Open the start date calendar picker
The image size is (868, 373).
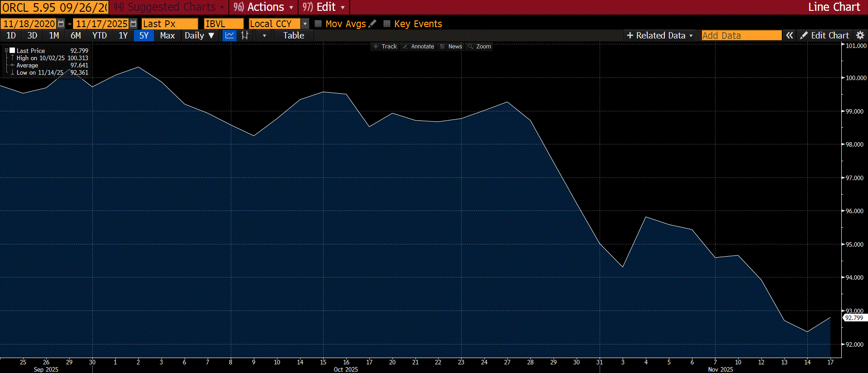tap(61, 24)
